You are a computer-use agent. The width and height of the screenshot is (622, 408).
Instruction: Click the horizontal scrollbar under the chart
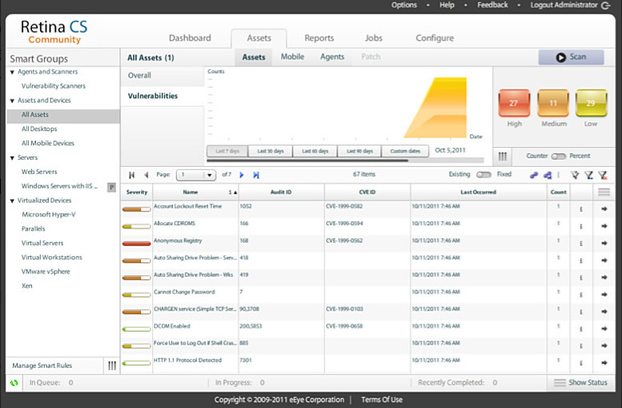tap(307, 161)
